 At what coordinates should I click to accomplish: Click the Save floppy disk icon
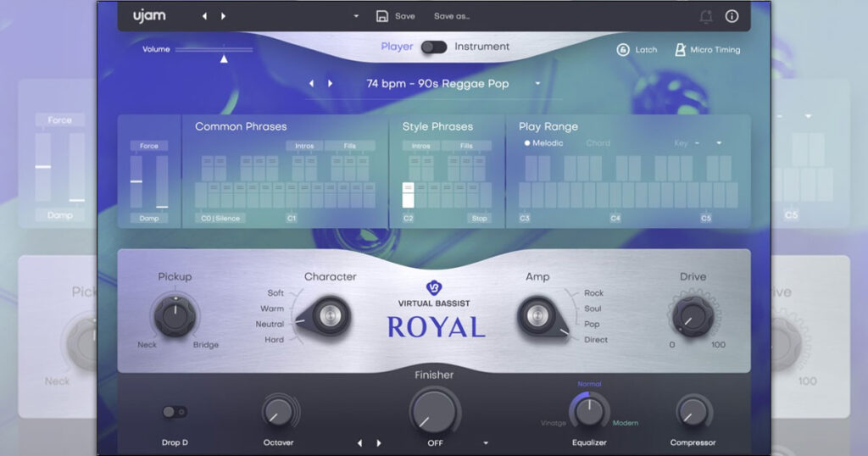point(382,17)
